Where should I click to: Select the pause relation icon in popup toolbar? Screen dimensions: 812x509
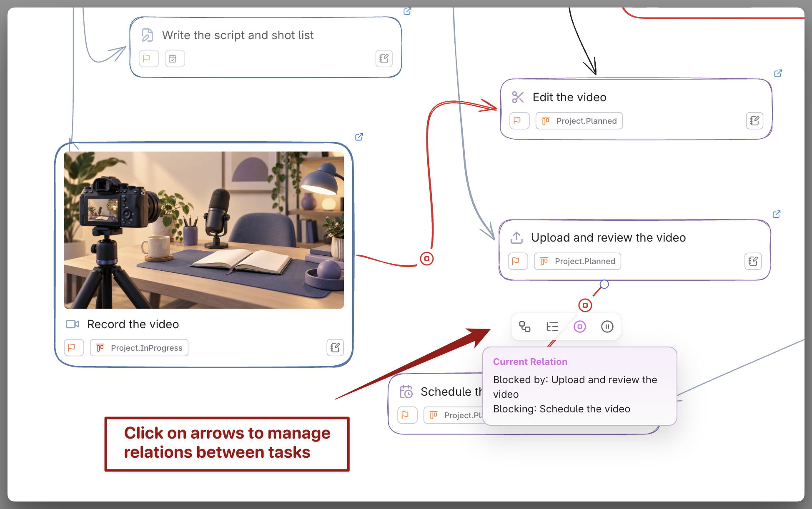coord(607,327)
